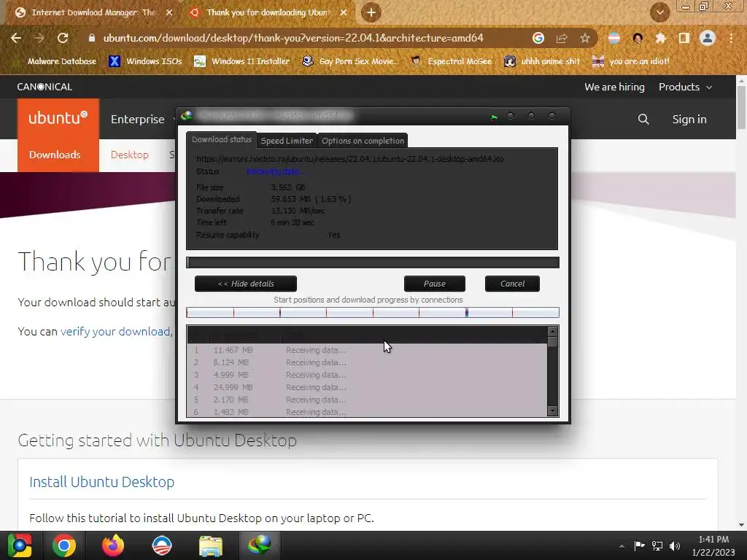Click the Canonical logo
Screen dimensions: 747x560
point(44,87)
